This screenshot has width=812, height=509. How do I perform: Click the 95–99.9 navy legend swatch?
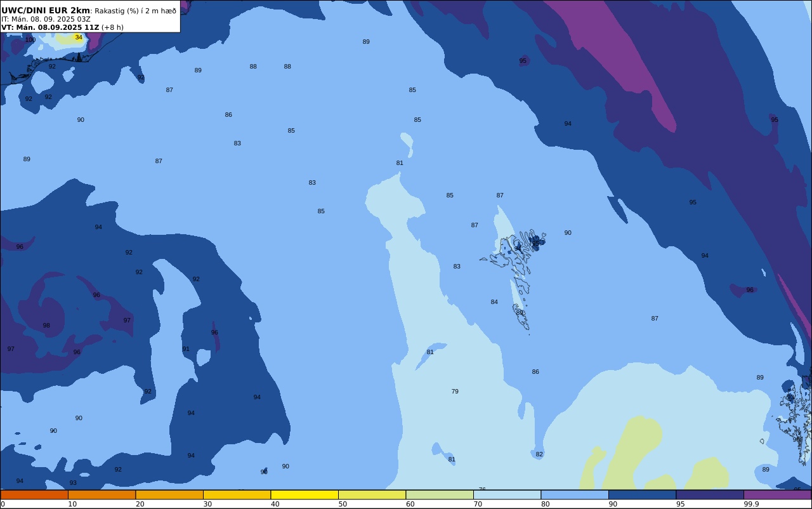coord(710,494)
